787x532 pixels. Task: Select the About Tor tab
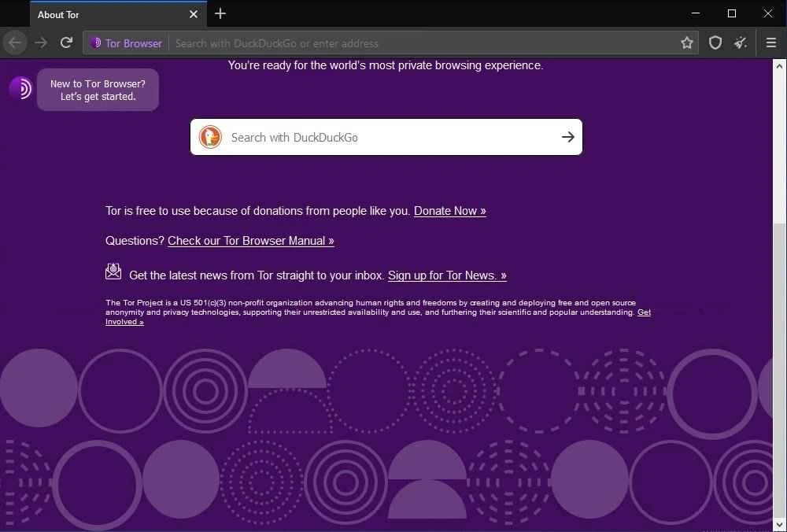119,14
